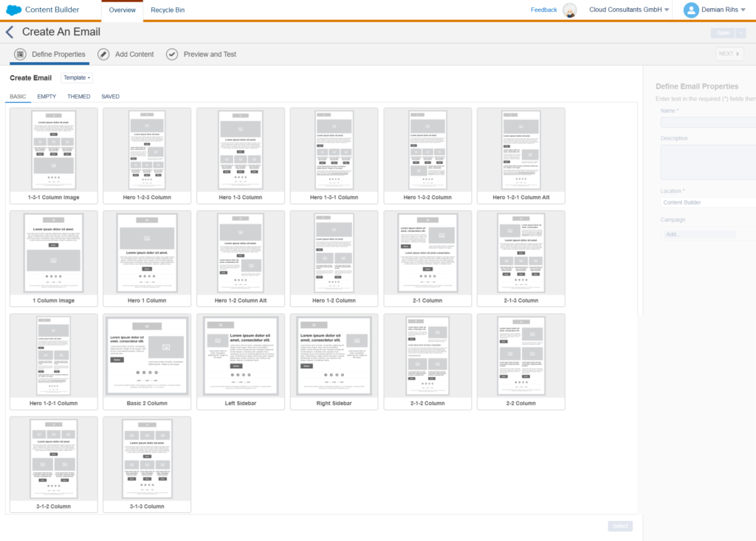Click the Add Content pencil icon
Viewport: 756px width, 541px height.
click(x=103, y=54)
